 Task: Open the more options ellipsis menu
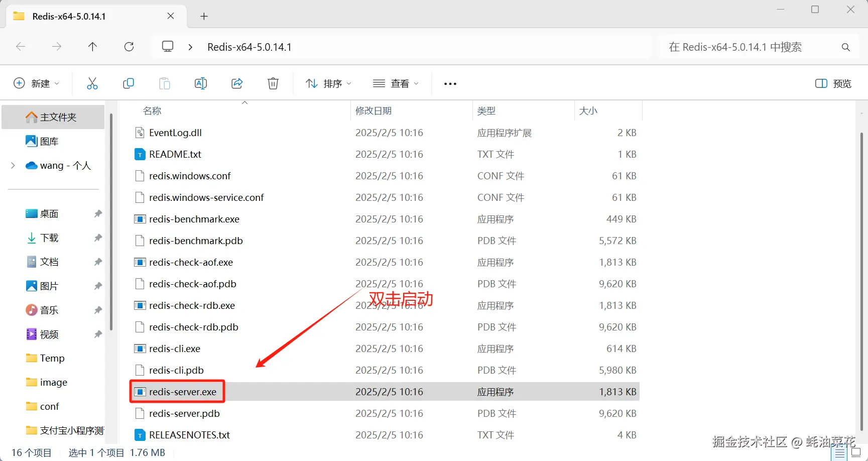[x=450, y=84]
